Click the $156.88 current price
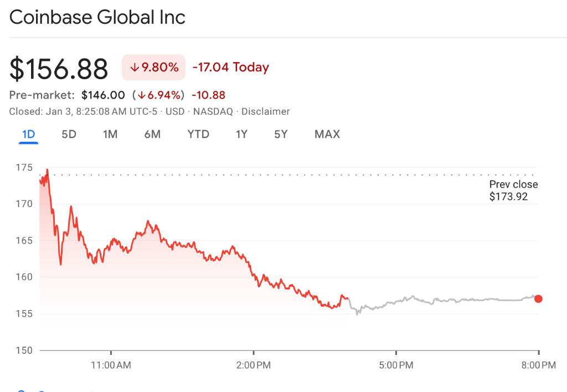Viewport: 567px width, 392px height. (59, 69)
